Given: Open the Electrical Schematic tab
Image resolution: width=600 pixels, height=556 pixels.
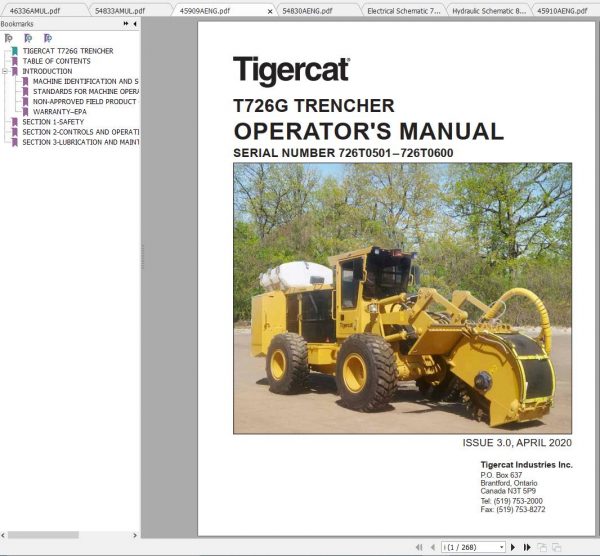Looking at the screenshot, I should coord(404,11).
